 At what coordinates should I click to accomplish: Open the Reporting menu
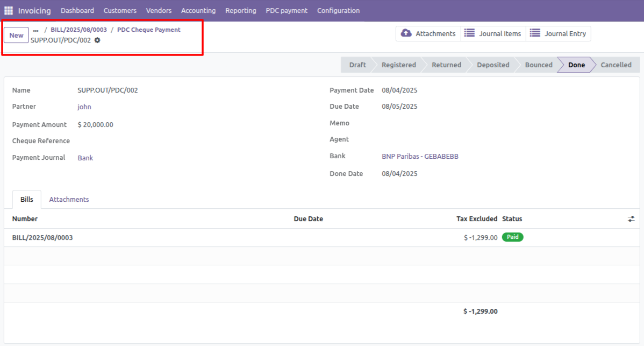241,11
